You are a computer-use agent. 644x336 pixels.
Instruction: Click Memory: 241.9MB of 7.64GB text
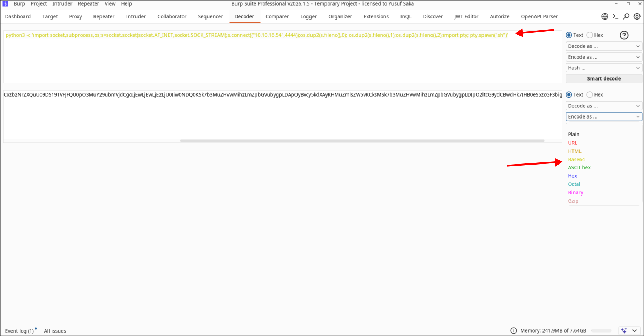coord(553,330)
